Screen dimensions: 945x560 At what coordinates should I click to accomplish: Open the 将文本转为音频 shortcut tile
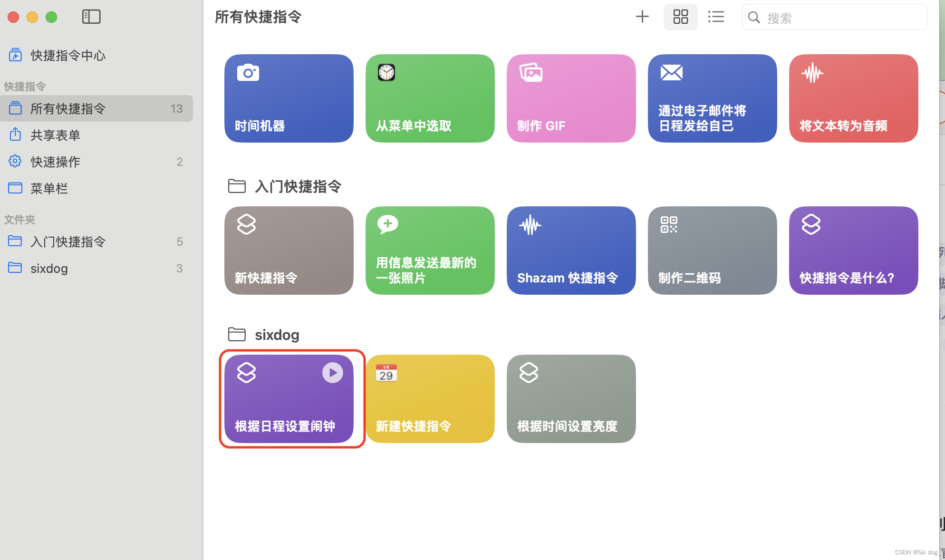pyautogui.click(x=853, y=98)
